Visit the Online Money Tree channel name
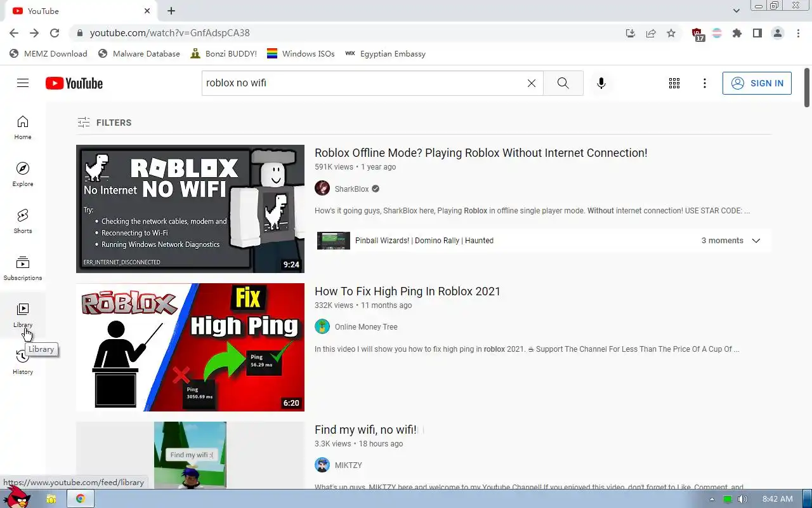Viewport: 812px width, 508px height. (x=366, y=327)
